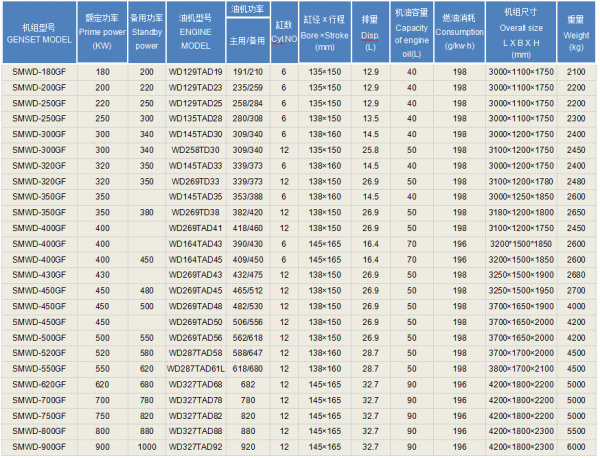Click the ENGINE MODEL column header

coord(196,32)
